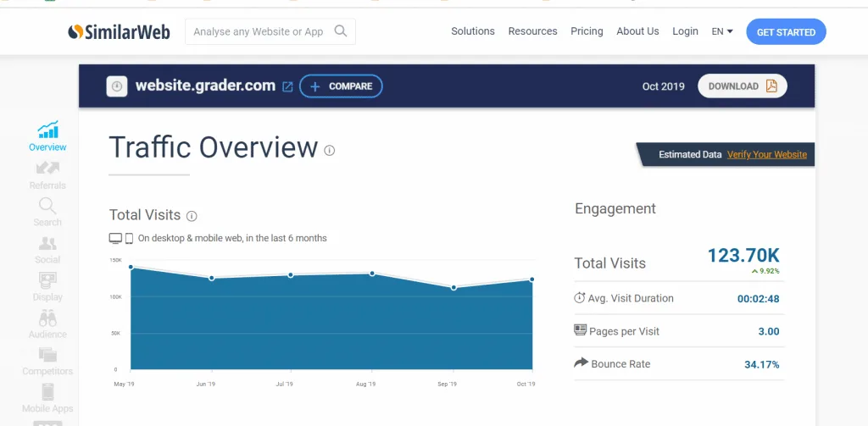The image size is (868, 426).
Task: Click the PDF icon in Download
Action: (x=771, y=86)
